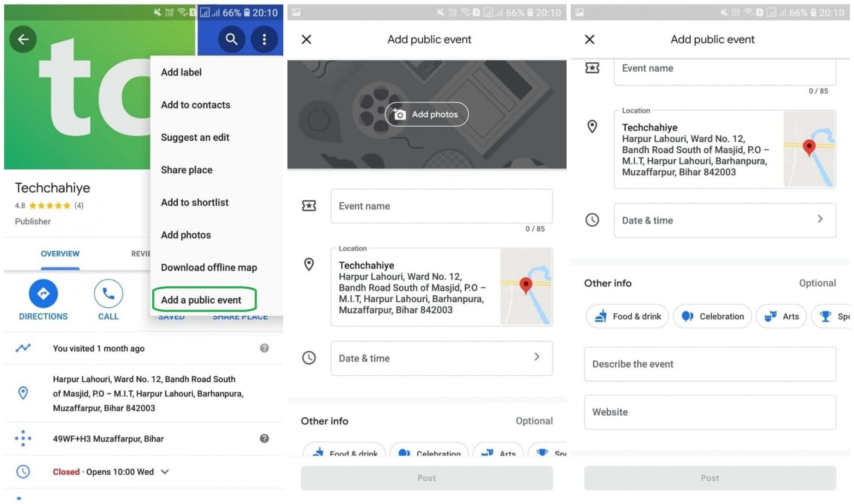
Task: Expand opening hours chevron next to Opens 10:00 Wed
Action: [x=165, y=472]
